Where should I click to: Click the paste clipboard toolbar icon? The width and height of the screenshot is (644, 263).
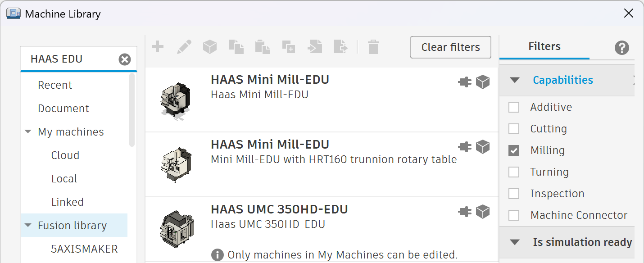pyautogui.click(x=262, y=46)
